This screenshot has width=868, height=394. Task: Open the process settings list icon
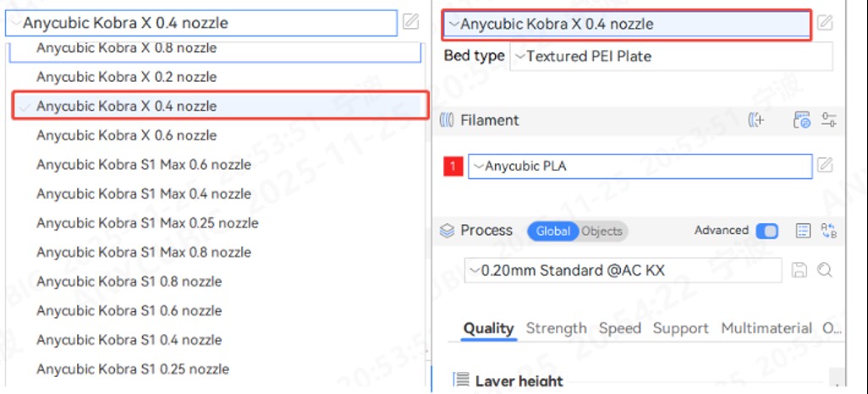click(x=803, y=231)
